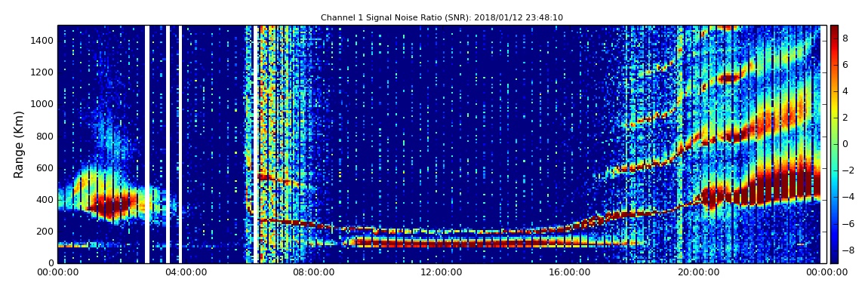Click the colorbar tick label −2

(x=849, y=170)
